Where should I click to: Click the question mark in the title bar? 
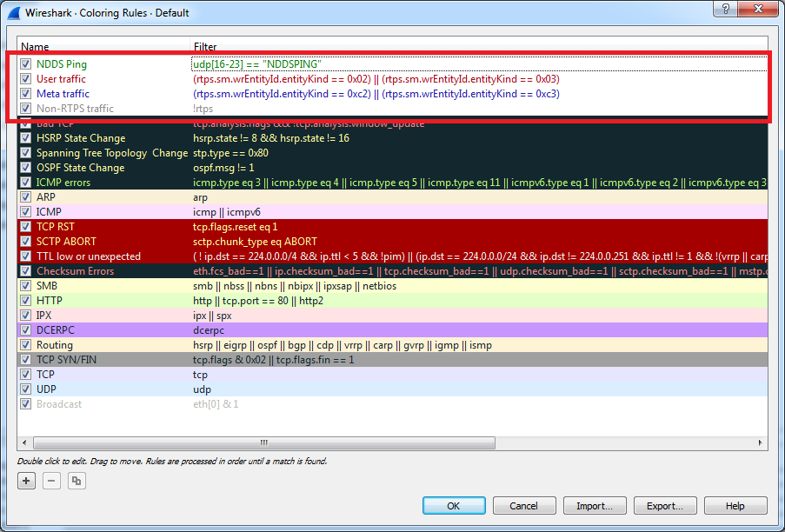coord(725,9)
